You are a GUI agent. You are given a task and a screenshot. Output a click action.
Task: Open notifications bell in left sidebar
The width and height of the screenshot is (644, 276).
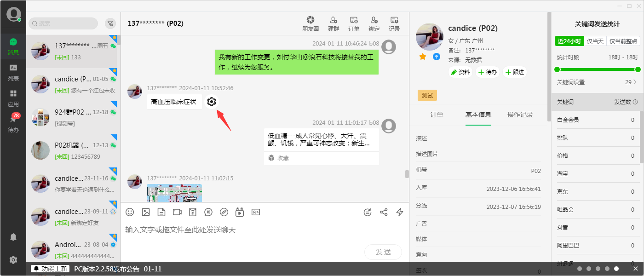pos(13,237)
